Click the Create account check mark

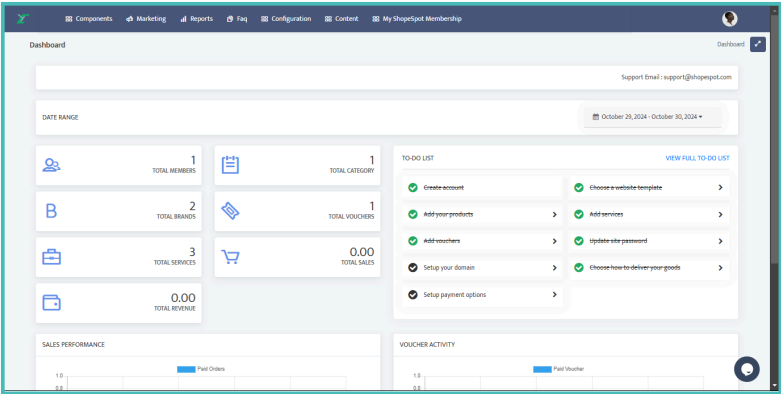click(x=412, y=188)
